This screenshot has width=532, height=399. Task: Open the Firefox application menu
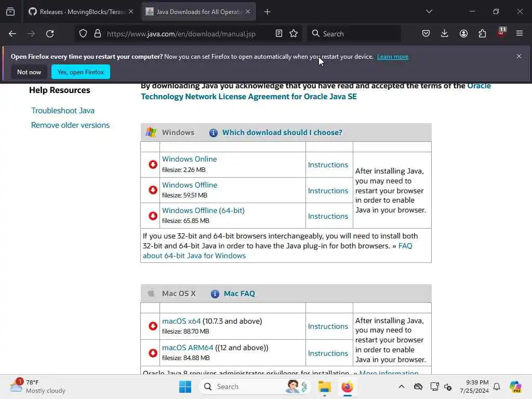(x=520, y=34)
